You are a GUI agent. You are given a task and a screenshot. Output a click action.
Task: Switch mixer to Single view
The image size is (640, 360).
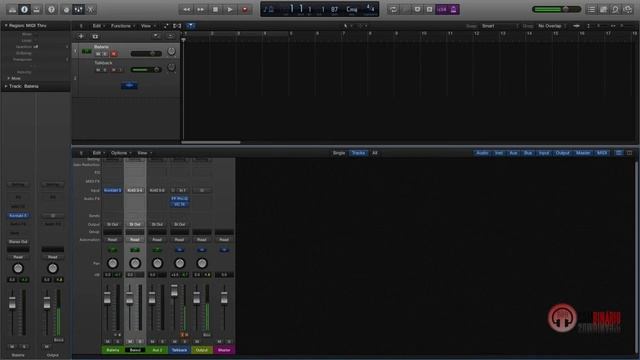(339, 153)
